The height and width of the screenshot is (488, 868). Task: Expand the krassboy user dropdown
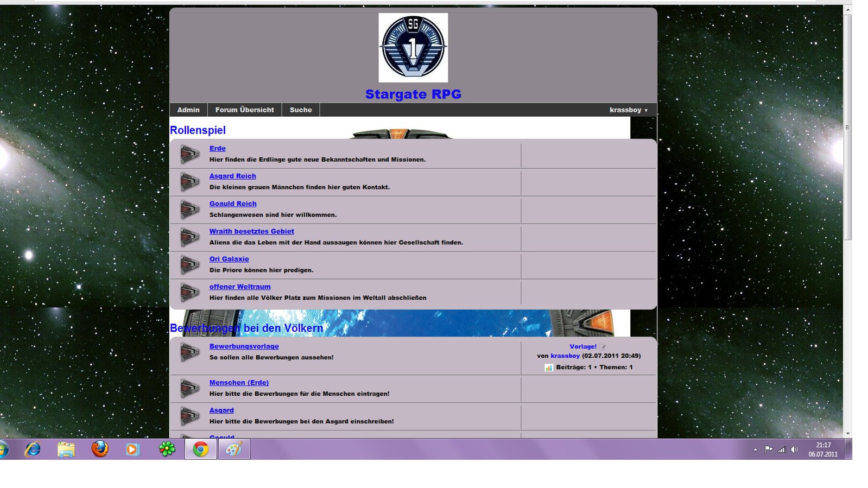coord(629,110)
